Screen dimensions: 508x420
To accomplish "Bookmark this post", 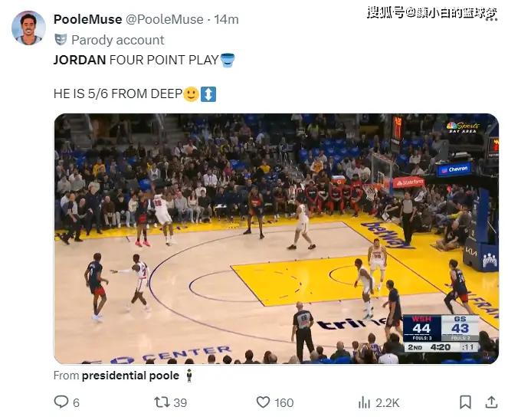I will coord(466,402).
